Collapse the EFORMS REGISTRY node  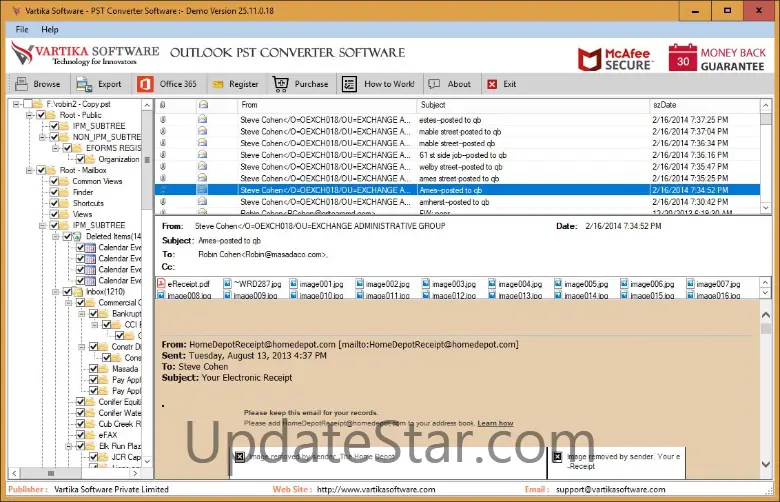(x=56, y=148)
